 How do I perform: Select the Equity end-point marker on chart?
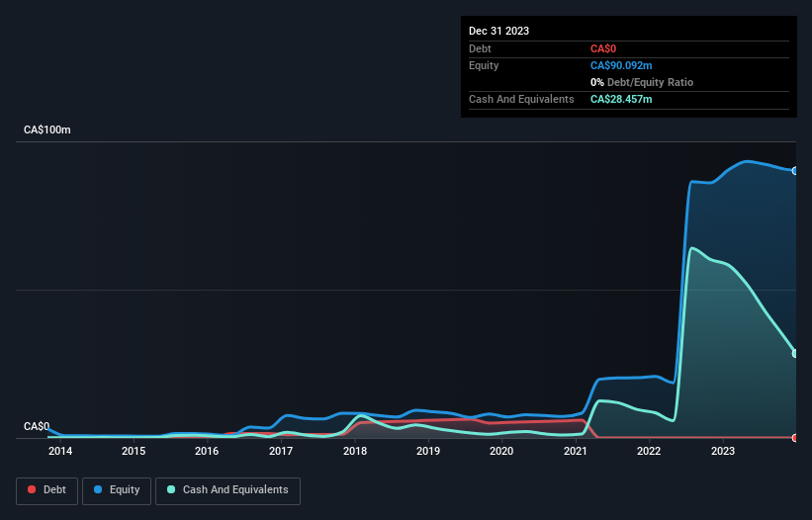(795, 171)
